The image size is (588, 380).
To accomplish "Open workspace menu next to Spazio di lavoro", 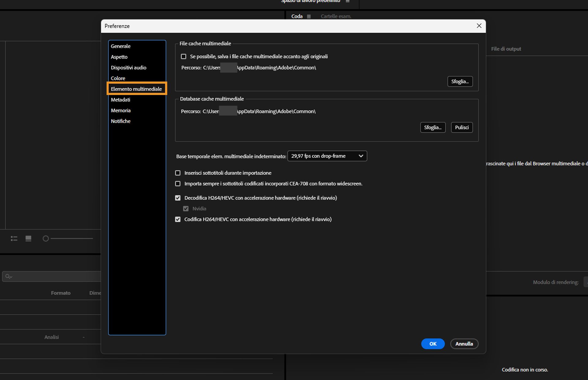I will coord(348,1).
